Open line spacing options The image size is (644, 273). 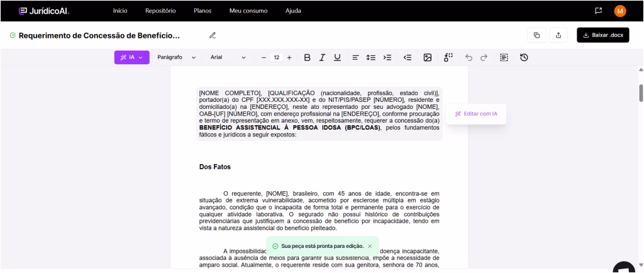pos(371,57)
